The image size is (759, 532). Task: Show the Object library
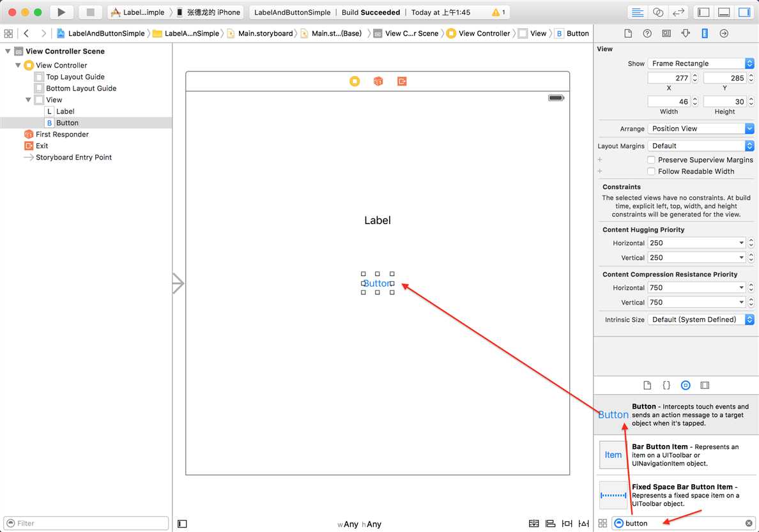(x=686, y=385)
